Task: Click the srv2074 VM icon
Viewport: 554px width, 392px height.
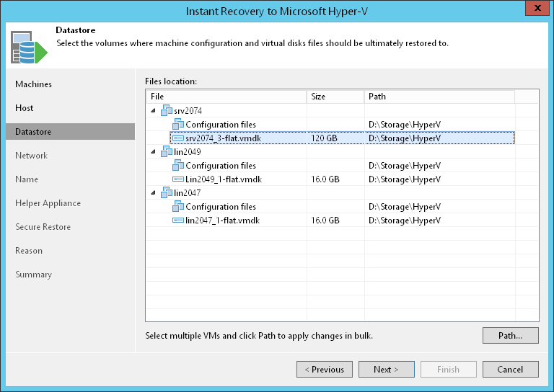Action: [167, 110]
